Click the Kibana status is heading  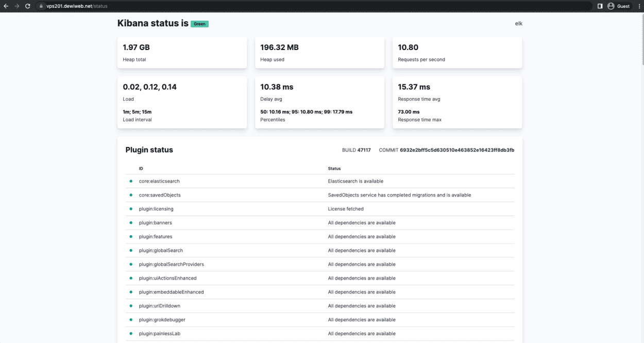point(153,23)
